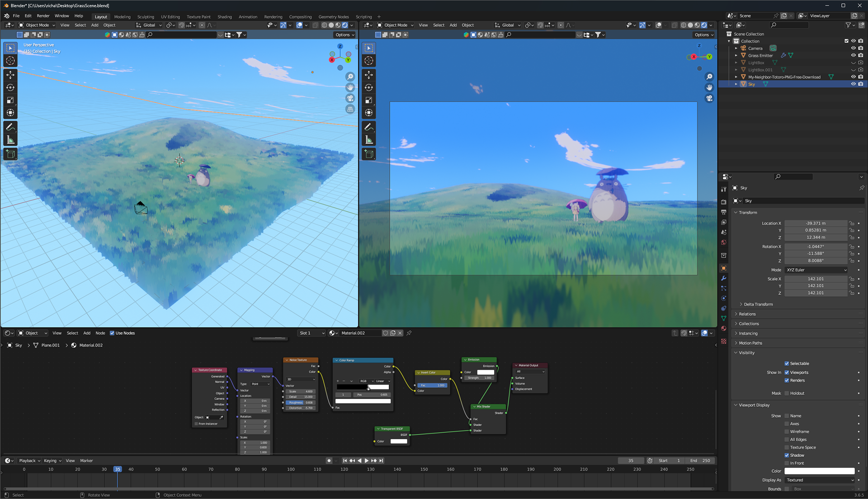868x499 pixels.
Task: Select the Move tool in right viewport
Action: tap(369, 75)
